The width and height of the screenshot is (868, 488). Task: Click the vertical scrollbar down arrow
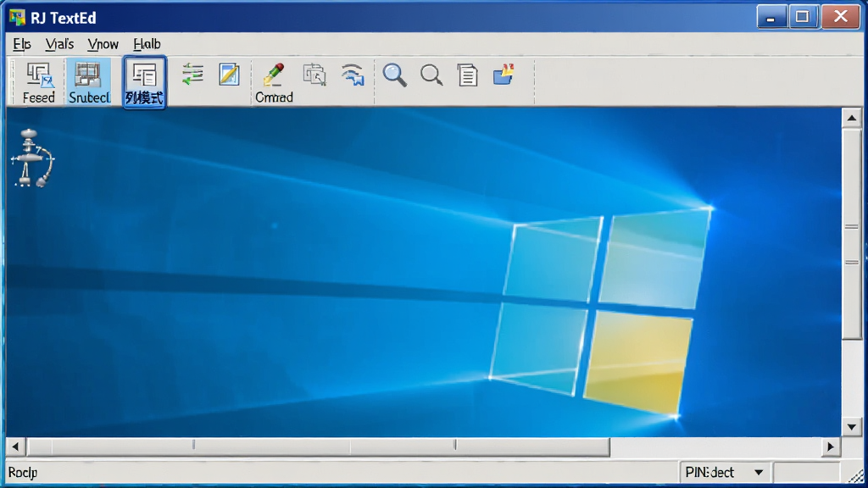point(851,427)
